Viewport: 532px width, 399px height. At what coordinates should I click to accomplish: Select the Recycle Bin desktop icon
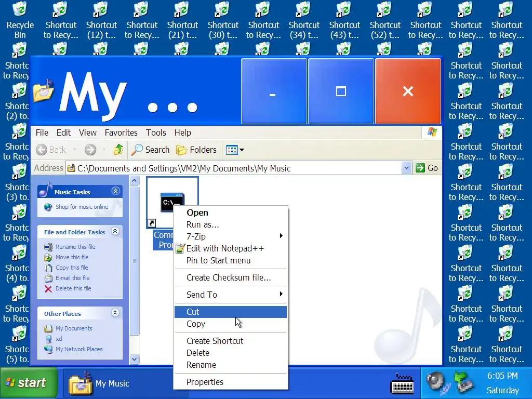[20, 20]
